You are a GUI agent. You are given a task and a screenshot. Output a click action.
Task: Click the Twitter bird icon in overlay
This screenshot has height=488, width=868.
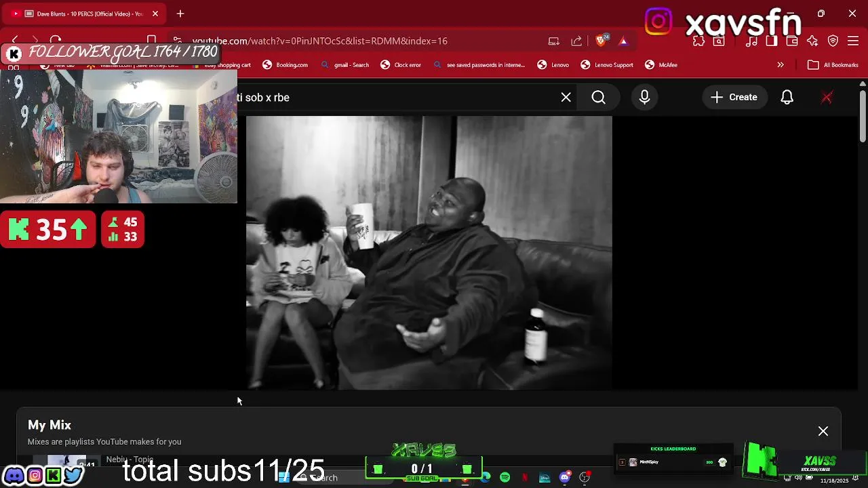pyautogui.click(x=73, y=476)
